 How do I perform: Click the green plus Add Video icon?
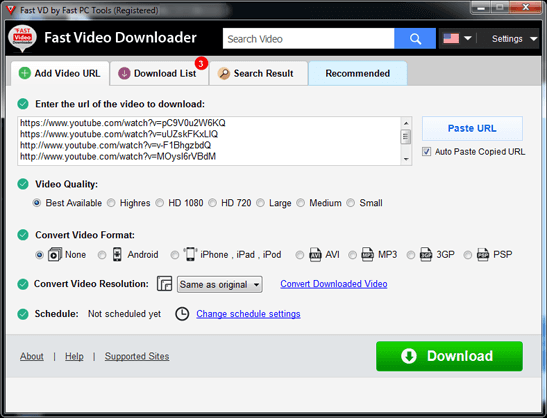24,73
